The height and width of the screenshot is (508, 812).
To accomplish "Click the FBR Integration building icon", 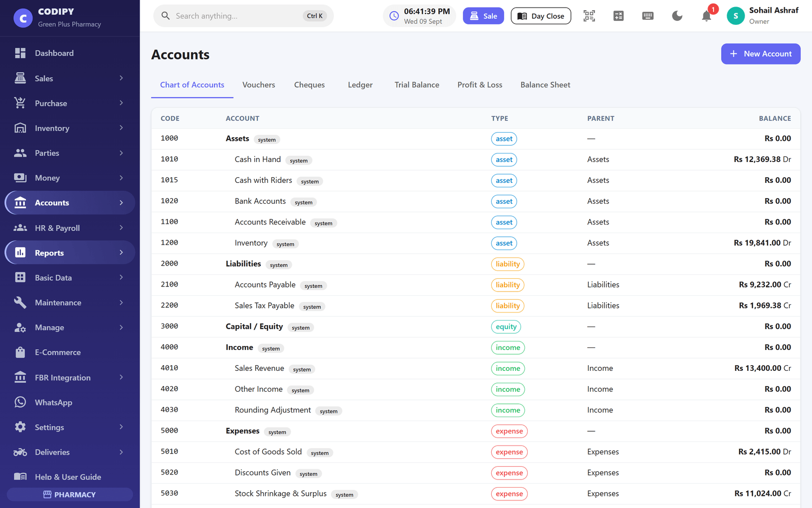I will (x=20, y=377).
